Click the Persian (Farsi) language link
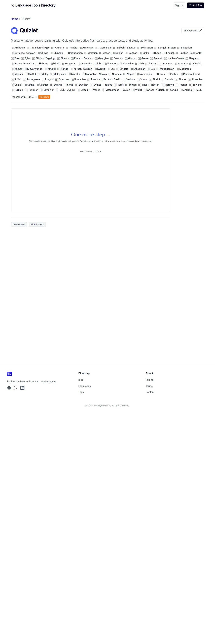 tap(190, 74)
